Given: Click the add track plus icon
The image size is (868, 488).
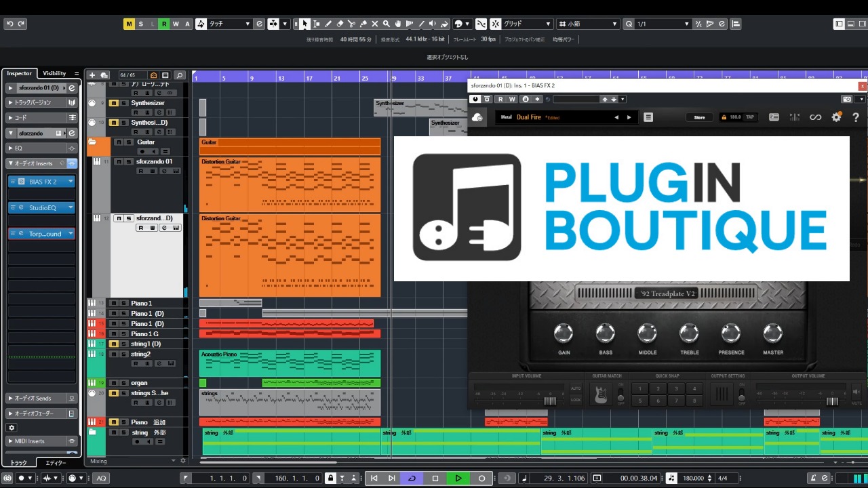Looking at the screenshot, I should coord(92,75).
